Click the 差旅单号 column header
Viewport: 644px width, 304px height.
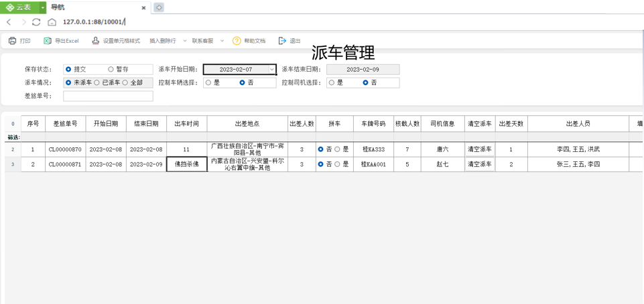pos(65,123)
